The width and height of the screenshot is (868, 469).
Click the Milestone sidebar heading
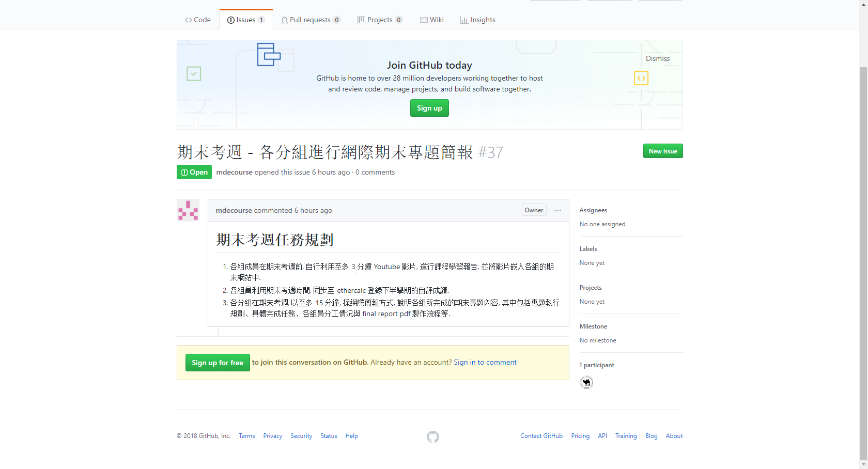pos(593,326)
